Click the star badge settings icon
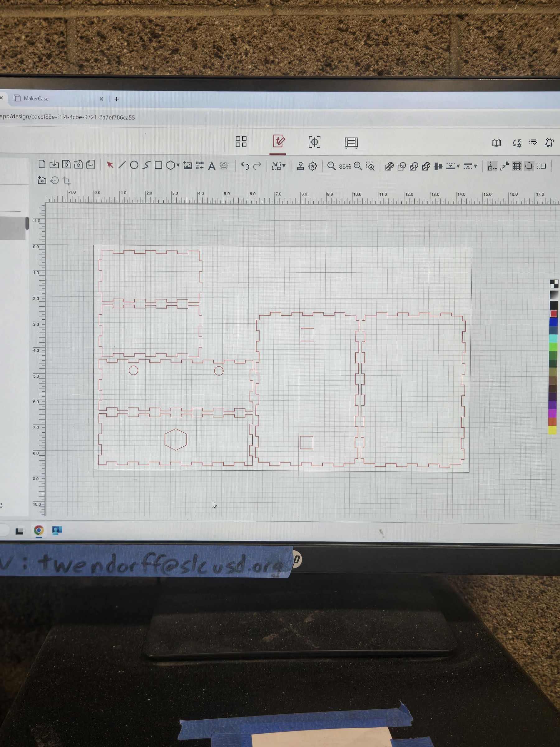Image resolution: width=560 pixels, height=747 pixels. 313,166
